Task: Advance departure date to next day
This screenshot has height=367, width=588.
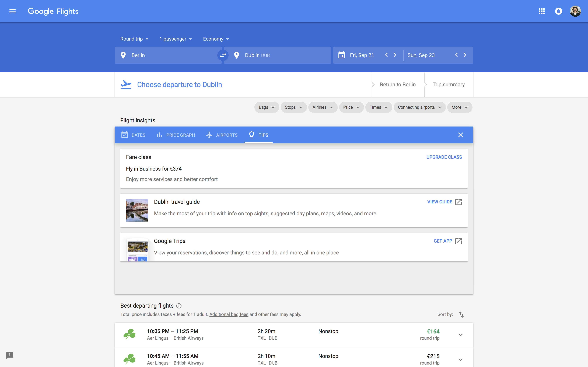Action: (x=395, y=55)
